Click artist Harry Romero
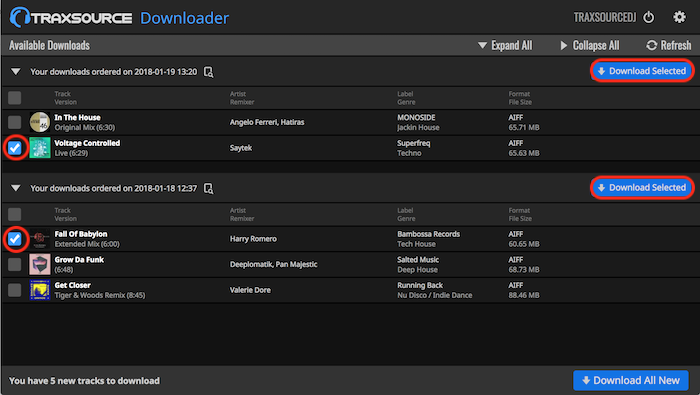This screenshot has height=395, width=700. (x=253, y=239)
